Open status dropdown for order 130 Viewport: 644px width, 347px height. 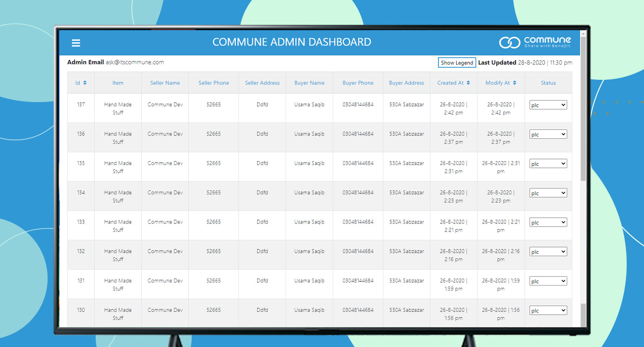point(548,310)
